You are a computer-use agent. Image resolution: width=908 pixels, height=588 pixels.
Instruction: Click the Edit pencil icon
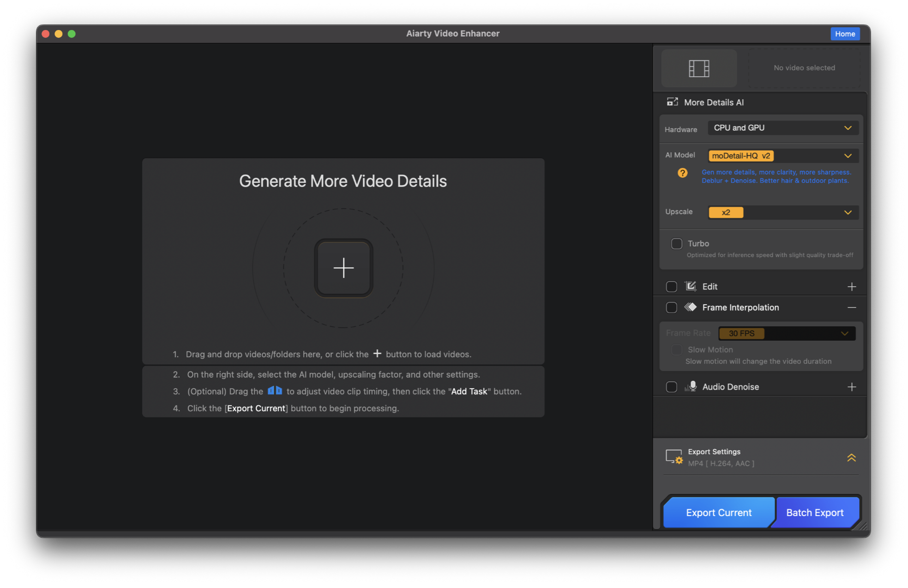[x=691, y=286]
